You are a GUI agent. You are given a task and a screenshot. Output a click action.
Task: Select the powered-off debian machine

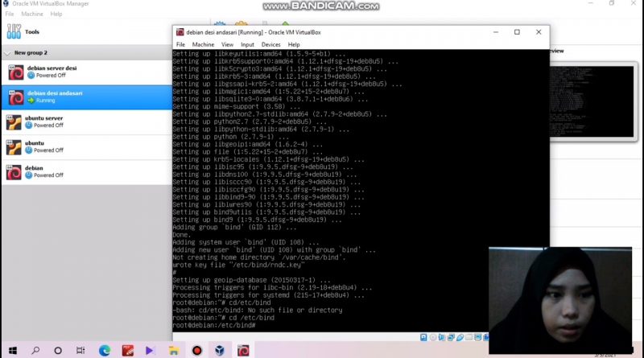click(87, 172)
